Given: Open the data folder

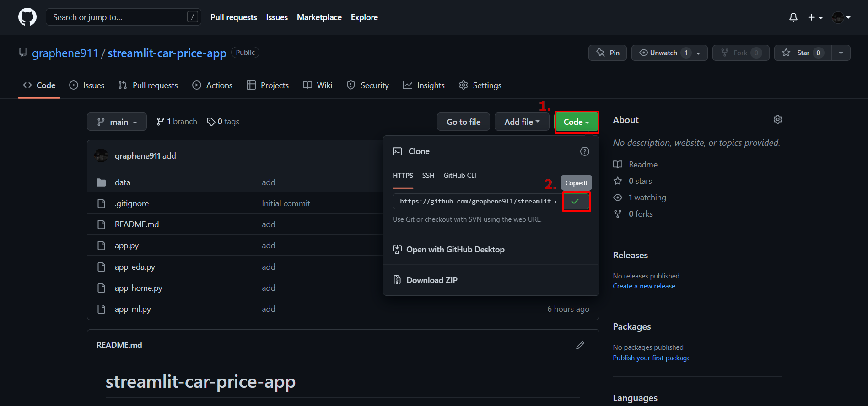Looking at the screenshot, I should click(x=123, y=182).
